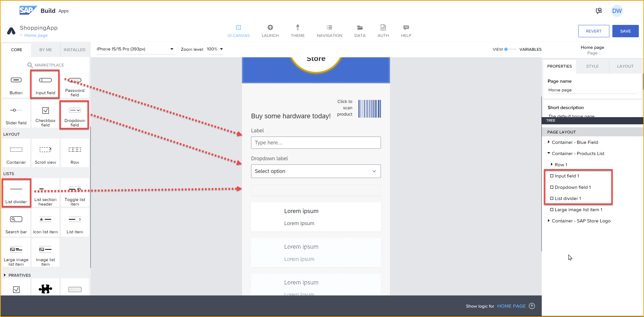Go to the UI Canvas view
The image size is (644, 317).
[238, 31]
